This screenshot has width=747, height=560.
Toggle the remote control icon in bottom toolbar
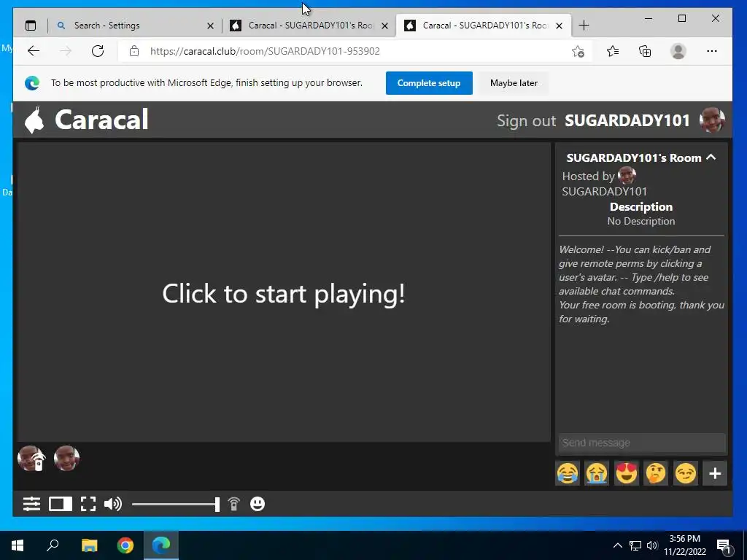(x=234, y=504)
